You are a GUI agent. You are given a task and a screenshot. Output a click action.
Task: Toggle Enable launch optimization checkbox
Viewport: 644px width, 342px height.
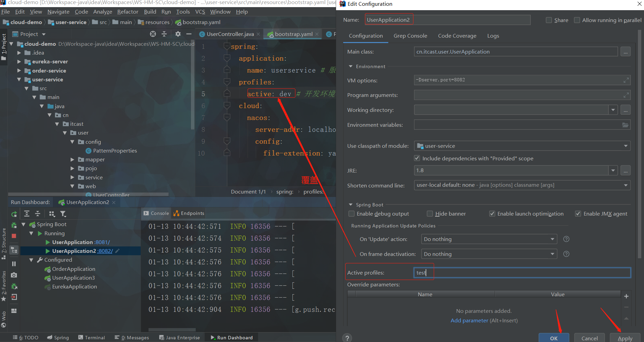tap(492, 214)
